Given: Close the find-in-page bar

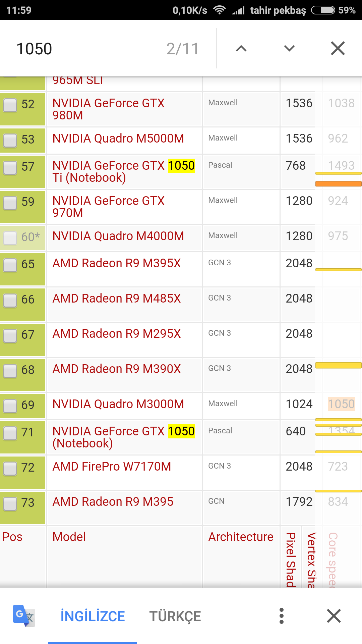Looking at the screenshot, I should tap(338, 49).
